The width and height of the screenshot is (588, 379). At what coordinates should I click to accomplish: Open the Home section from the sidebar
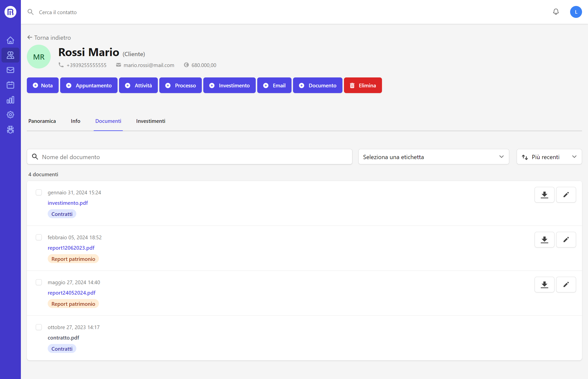coord(10,40)
